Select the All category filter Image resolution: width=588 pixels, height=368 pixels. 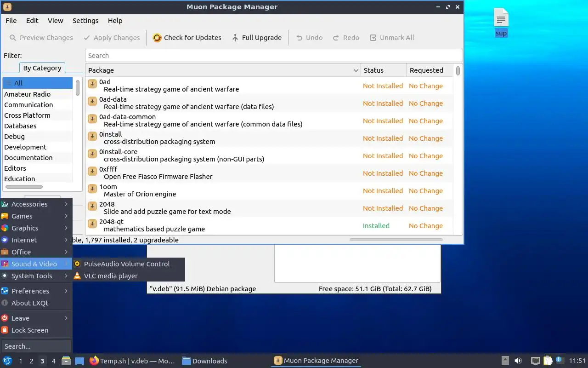38,83
